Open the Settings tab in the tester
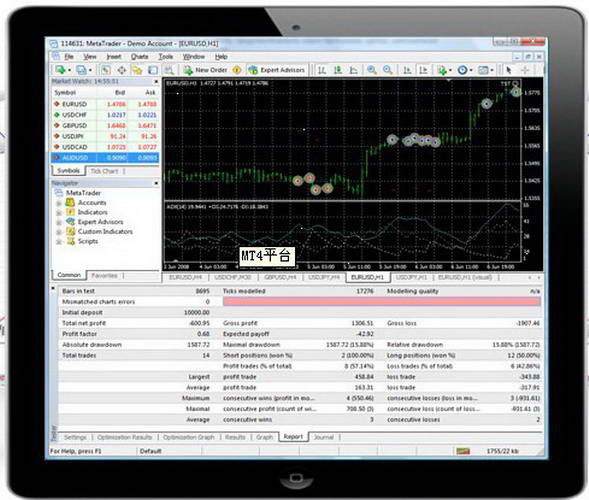 [75, 437]
